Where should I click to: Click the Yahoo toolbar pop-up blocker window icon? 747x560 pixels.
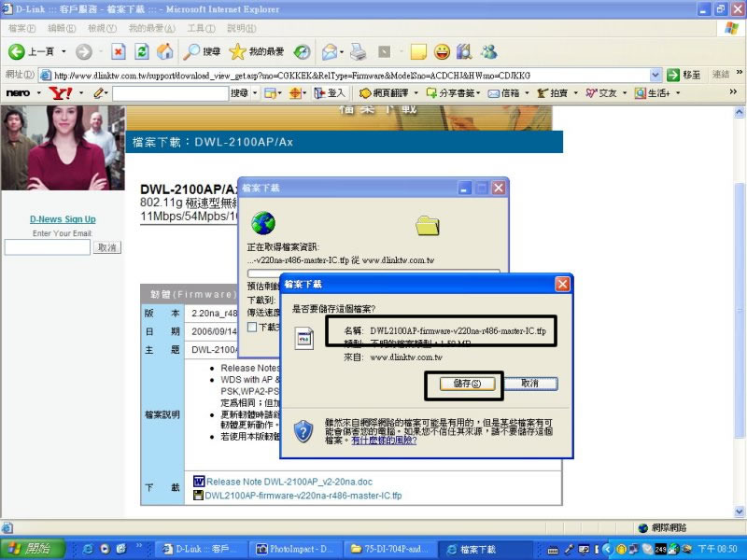270,92
